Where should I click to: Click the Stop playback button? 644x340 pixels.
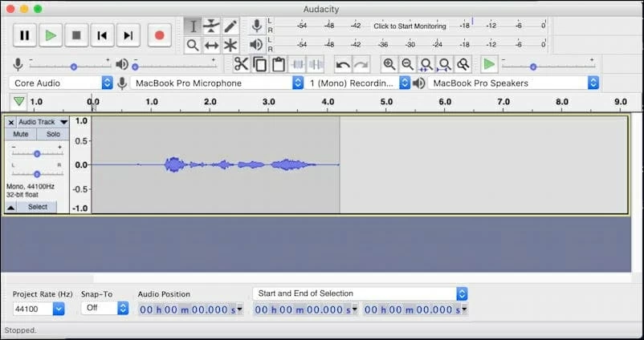coord(76,35)
